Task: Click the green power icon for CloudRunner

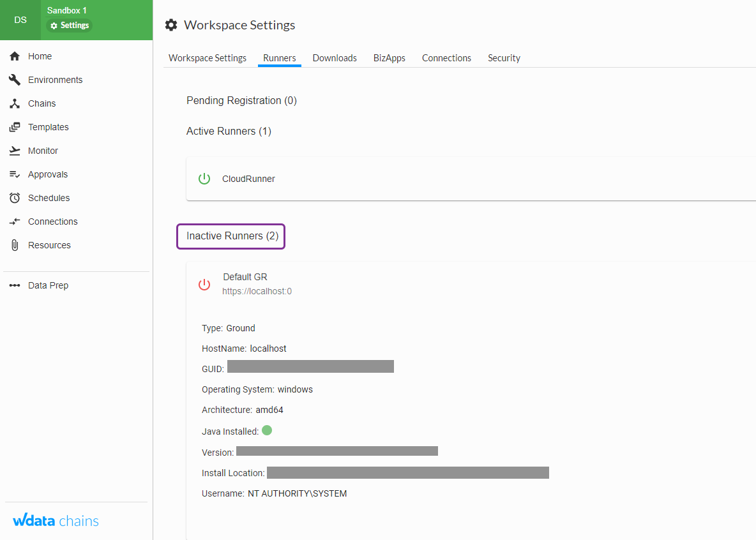Action: coord(204,179)
